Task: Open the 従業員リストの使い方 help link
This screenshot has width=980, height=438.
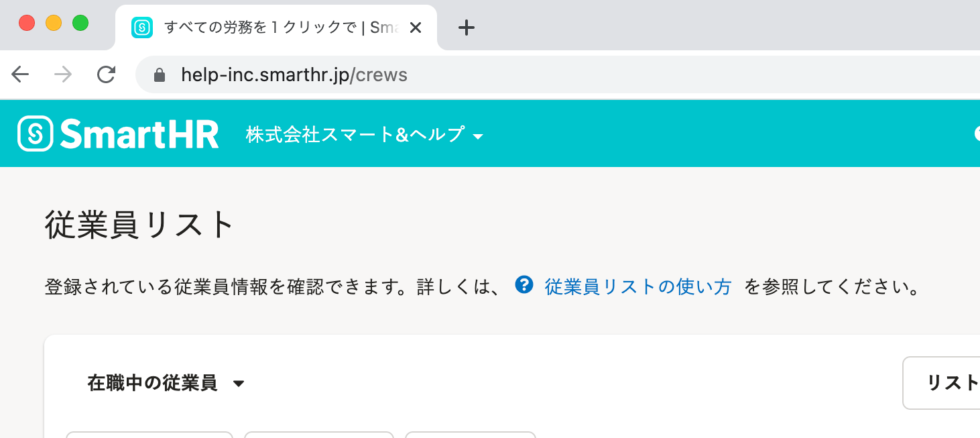Action: point(637,287)
